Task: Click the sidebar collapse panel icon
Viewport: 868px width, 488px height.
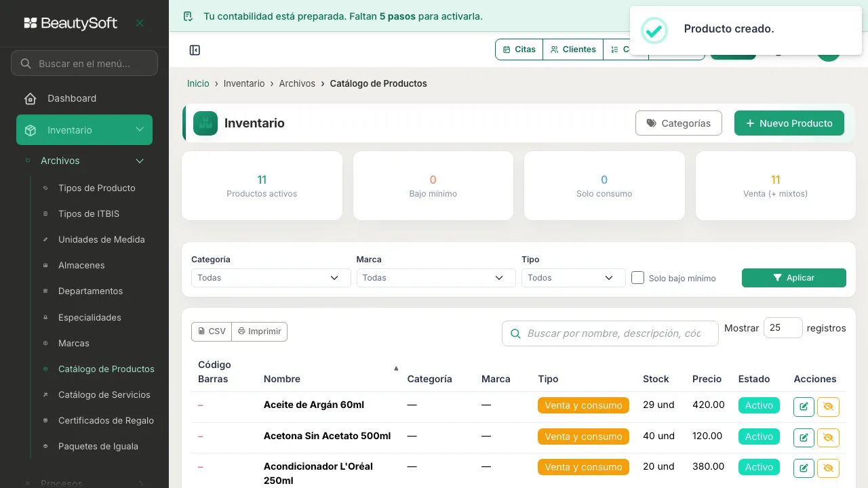Action: pos(195,50)
